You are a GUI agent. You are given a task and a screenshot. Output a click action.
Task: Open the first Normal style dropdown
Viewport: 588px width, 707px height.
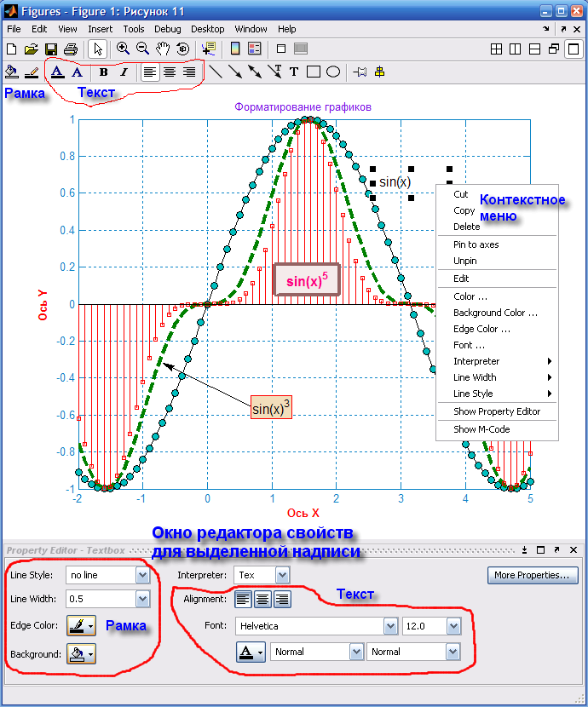coord(357,652)
